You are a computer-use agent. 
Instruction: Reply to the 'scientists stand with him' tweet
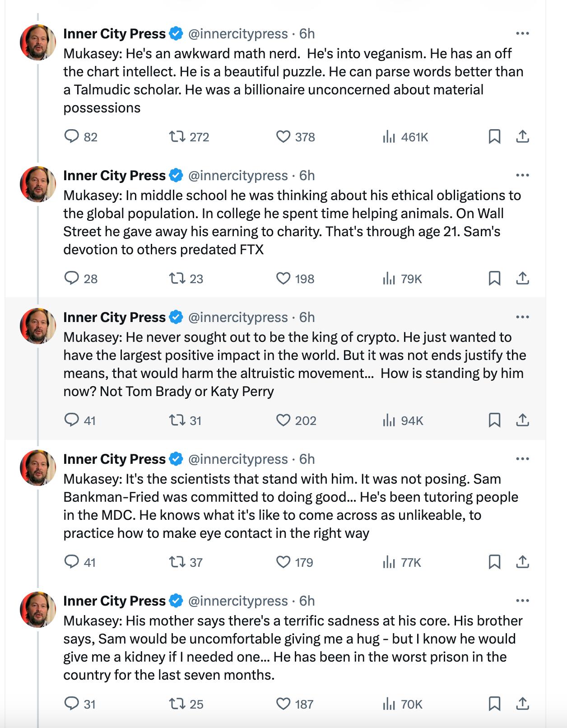tap(72, 562)
